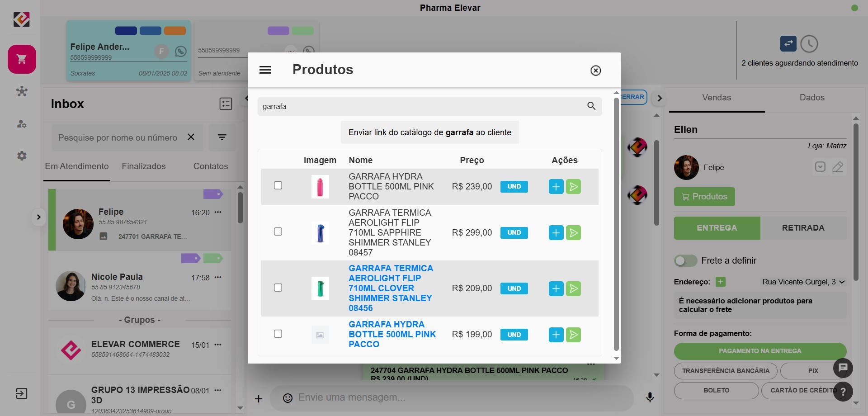
Task: Check the GARRAFA HYDRA R$ 239,00 checkbox
Action: coord(278,185)
